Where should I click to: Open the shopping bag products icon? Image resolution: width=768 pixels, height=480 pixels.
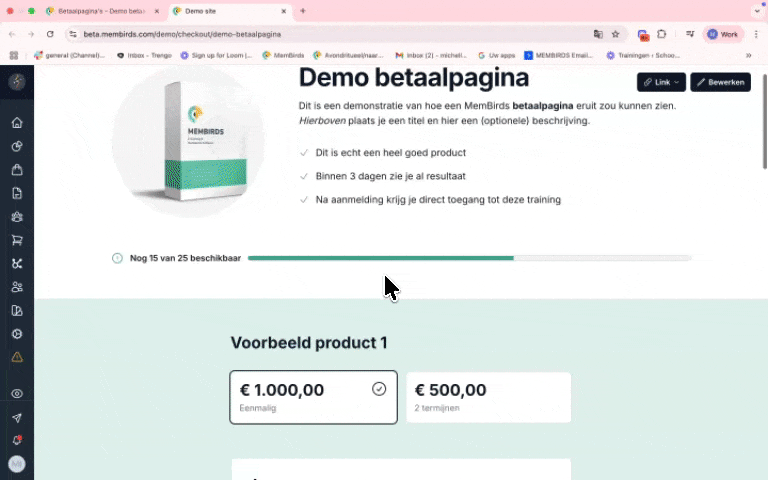click(17, 169)
